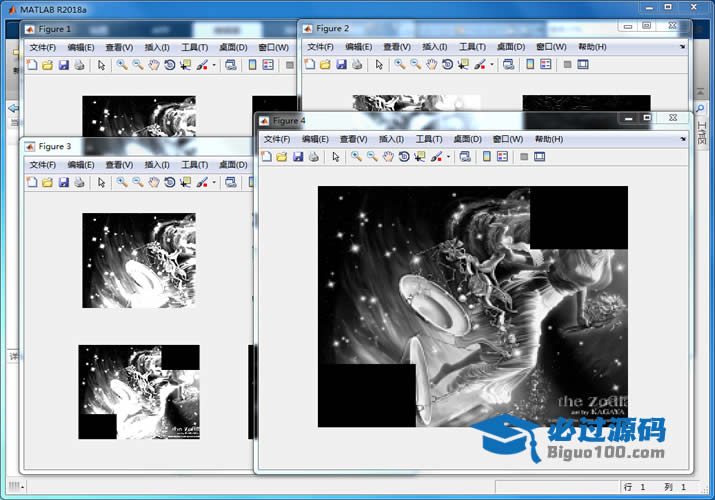This screenshot has height=500, width=715.
Task: Open 查看(V) menu in Figure 4
Action: click(x=353, y=139)
